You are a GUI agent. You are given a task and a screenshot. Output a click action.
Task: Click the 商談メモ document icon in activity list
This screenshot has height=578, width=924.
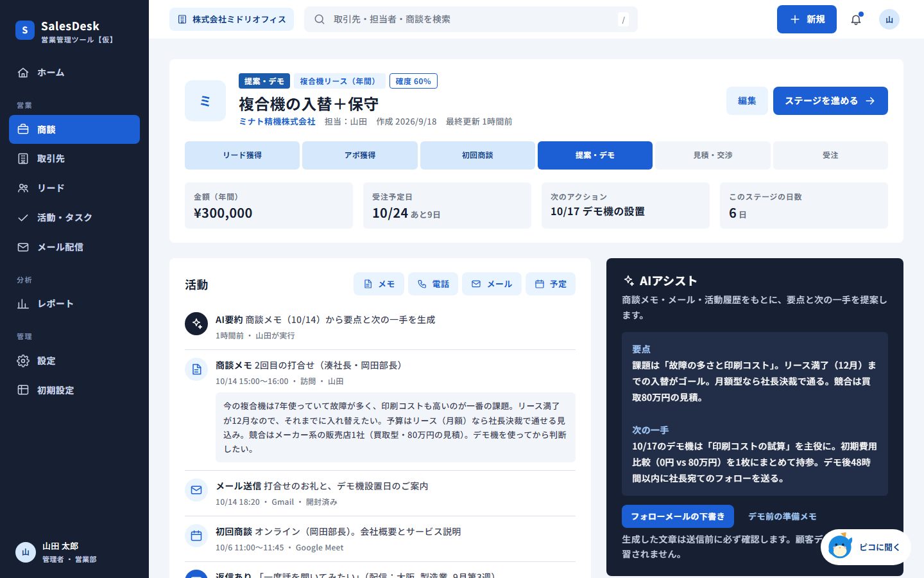coord(196,369)
